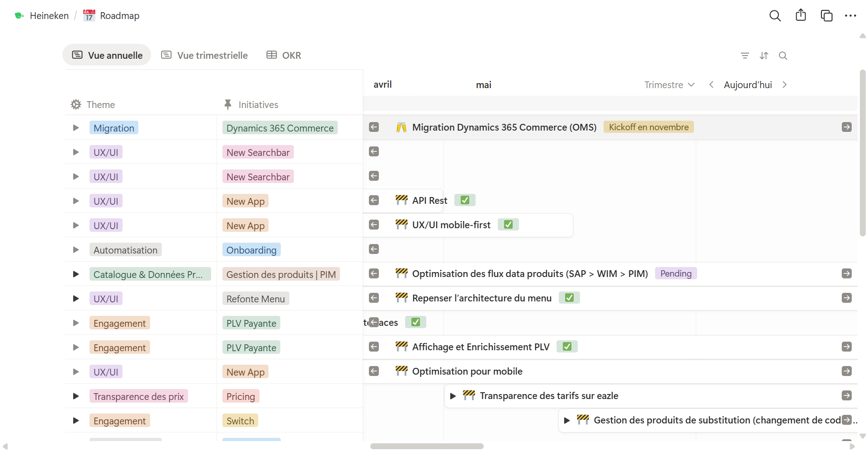Toggle the checkbox beside Repenser l'architecture du menu

[x=569, y=297]
